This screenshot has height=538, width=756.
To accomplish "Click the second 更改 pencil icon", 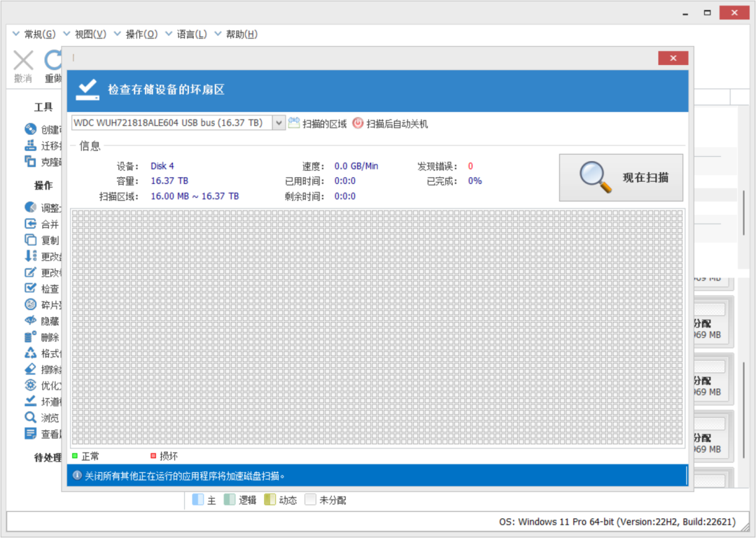I will point(30,272).
